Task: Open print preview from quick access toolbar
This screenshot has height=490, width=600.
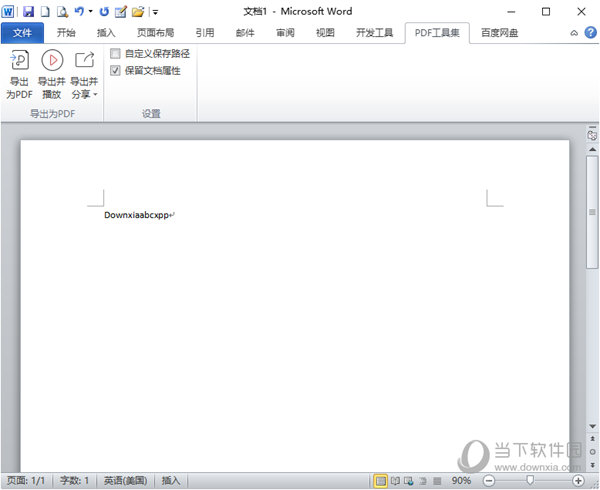Action: pyautogui.click(x=62, y=11)
